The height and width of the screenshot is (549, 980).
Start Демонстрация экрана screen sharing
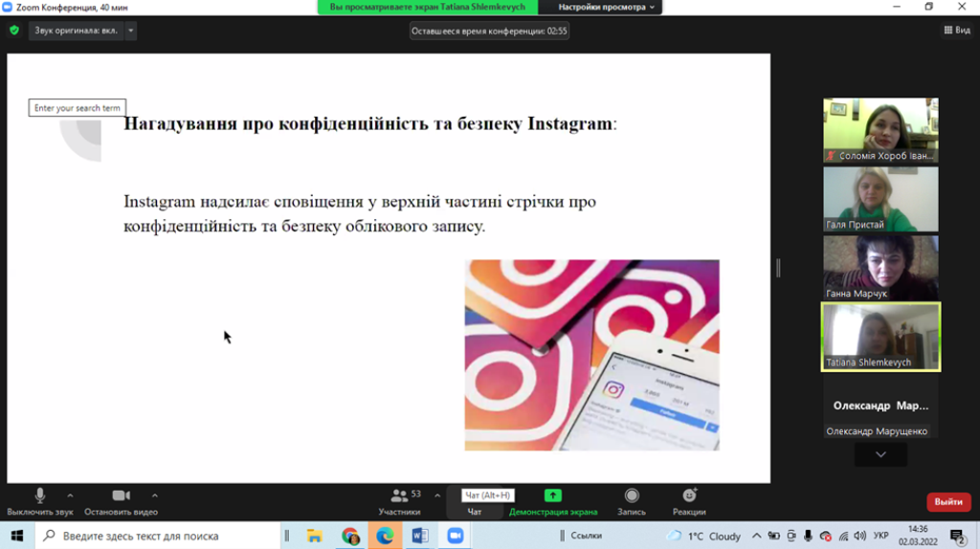(x=553, y=502)
